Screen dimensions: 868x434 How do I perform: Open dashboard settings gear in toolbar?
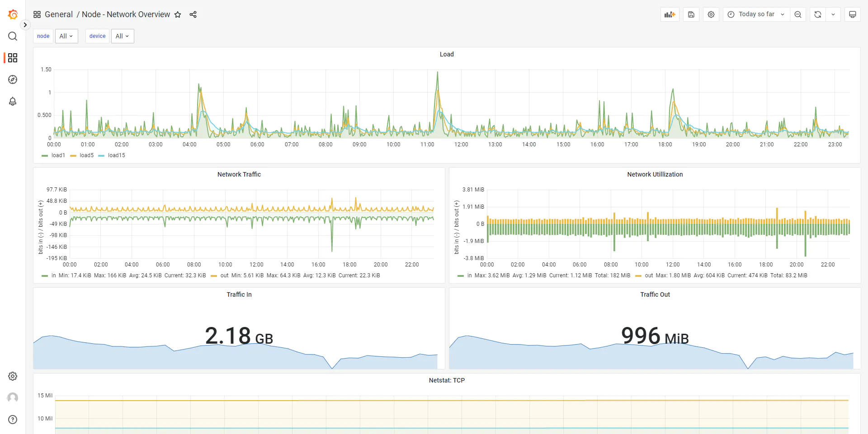pyautogui.click(x=711, y=14)
